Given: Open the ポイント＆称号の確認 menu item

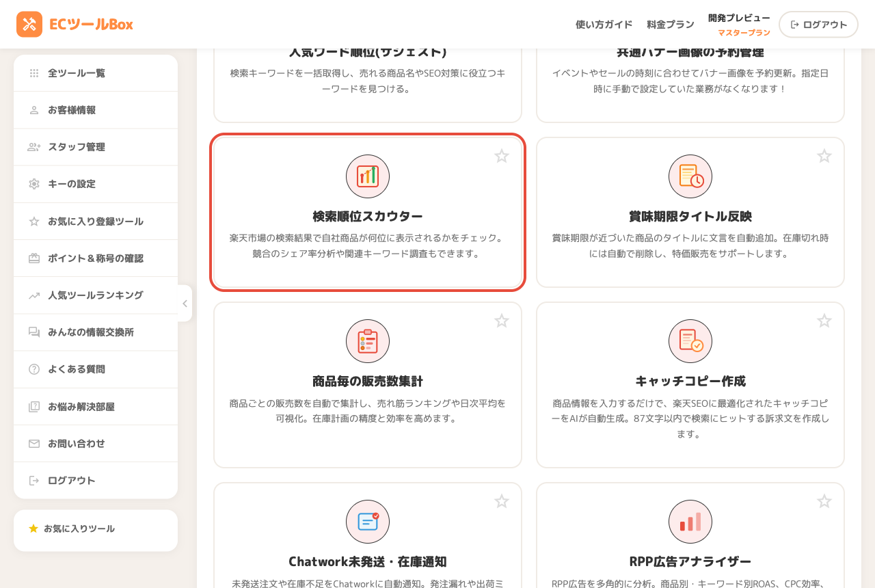Looking at the screenshot, I should click(96, 258).
